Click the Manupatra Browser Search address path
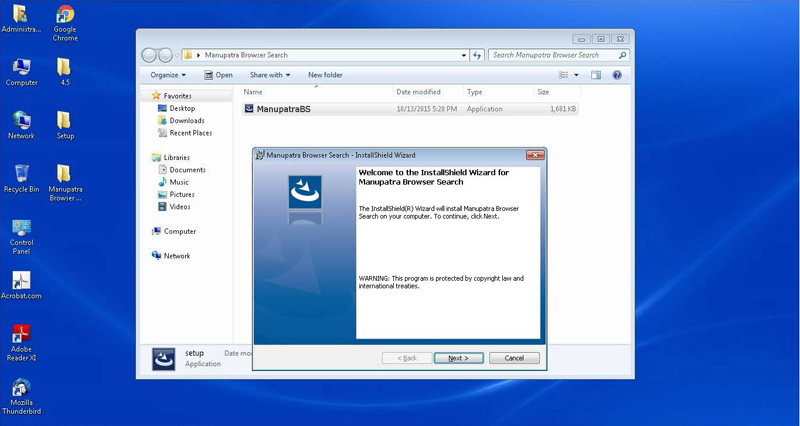The height and width of the screenshot is (426, 800). pos(246,55)
